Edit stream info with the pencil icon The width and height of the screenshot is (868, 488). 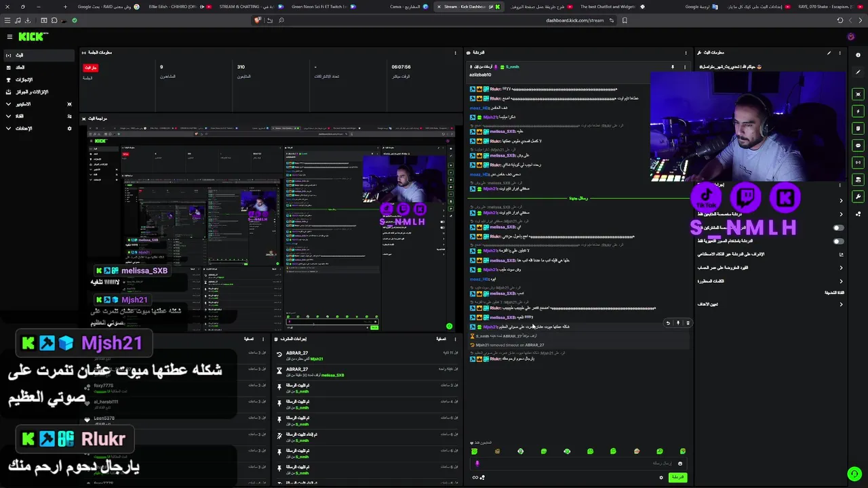[x=829, y=53]
